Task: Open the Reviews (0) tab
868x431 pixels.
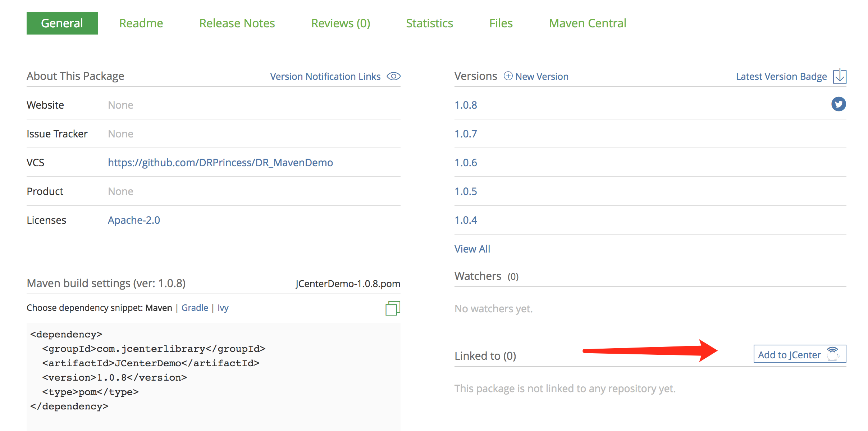Action: pos(341,23)
